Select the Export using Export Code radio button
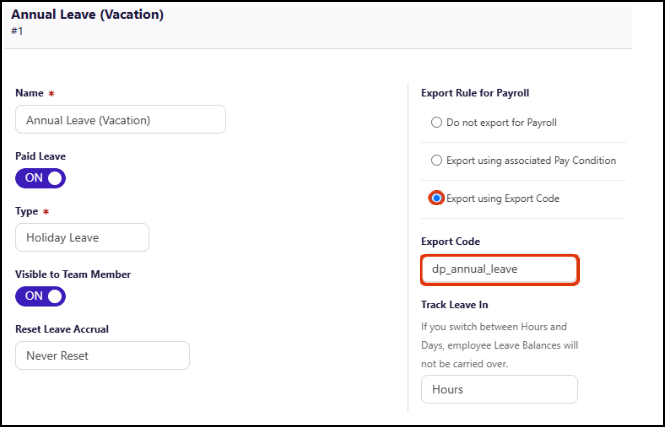 click(437, 198)
